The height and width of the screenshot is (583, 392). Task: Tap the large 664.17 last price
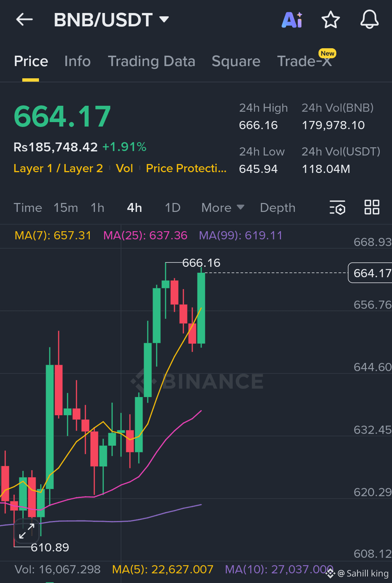coord(62,117)
